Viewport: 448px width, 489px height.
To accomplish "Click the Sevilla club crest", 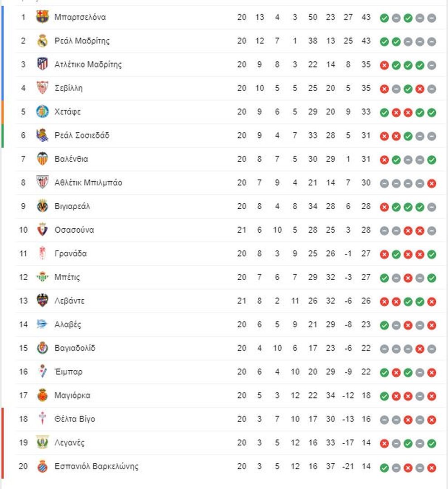I will pyautogui.click(x=42, y=88).
